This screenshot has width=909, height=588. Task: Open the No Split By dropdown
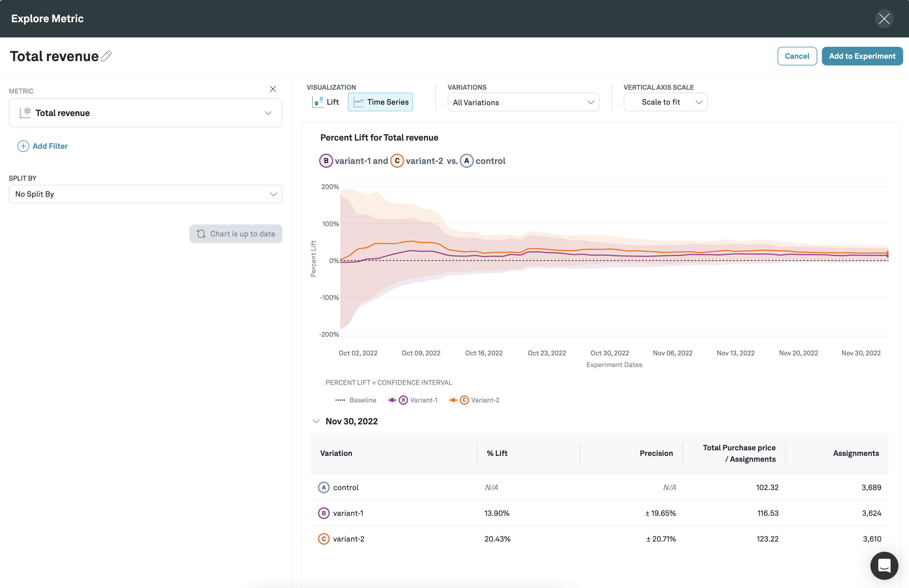(146, 194)
